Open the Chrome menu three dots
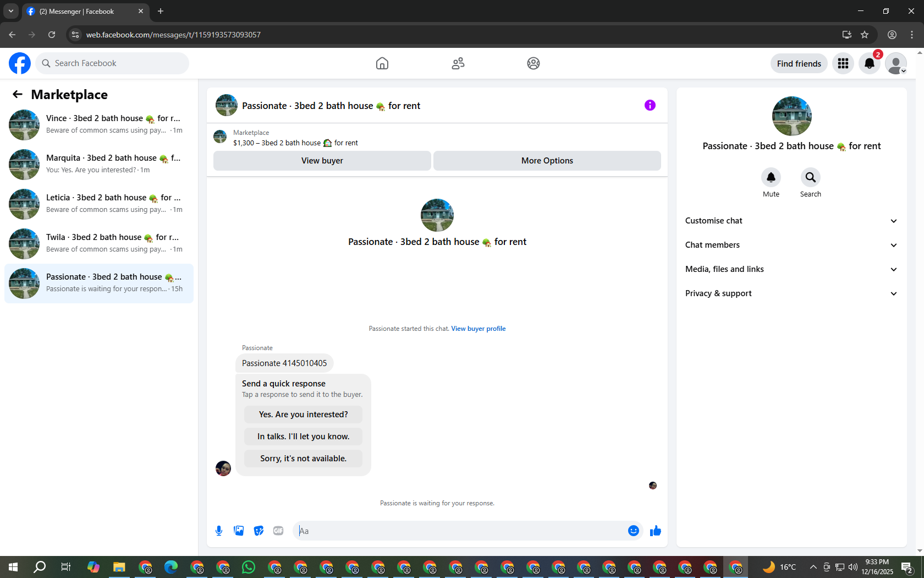 [x=912, y=35]
